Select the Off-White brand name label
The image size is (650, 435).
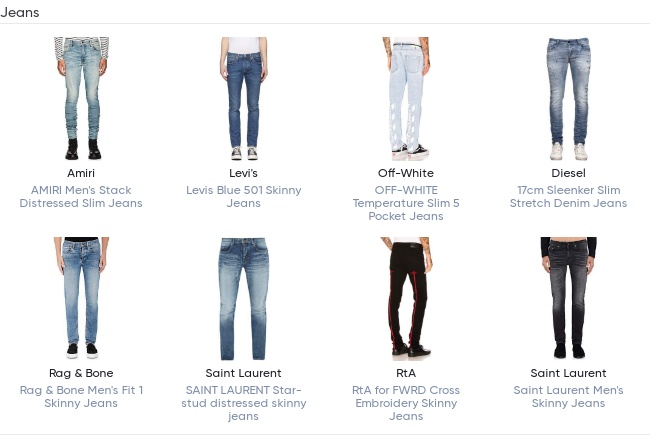[x=406, y=173]
